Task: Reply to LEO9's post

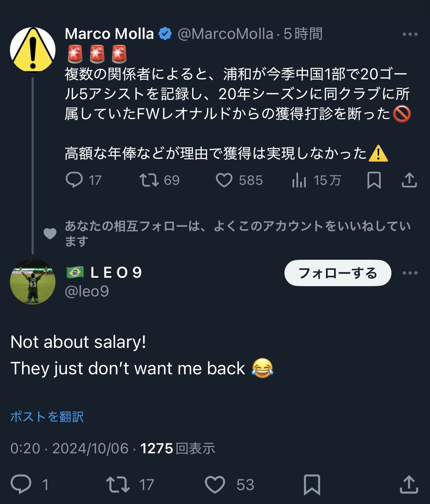Action: [21, 484]
